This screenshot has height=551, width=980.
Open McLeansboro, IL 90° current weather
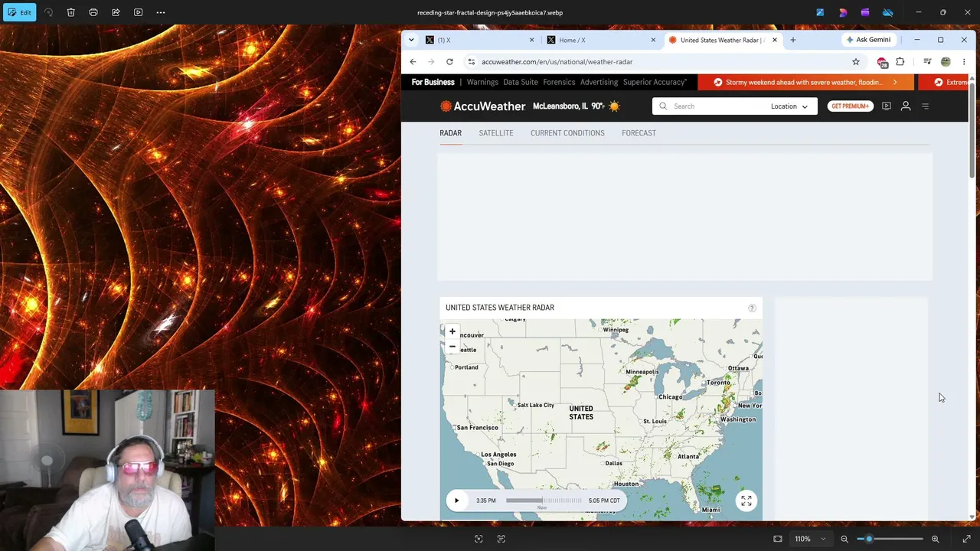tap(577, 106)
